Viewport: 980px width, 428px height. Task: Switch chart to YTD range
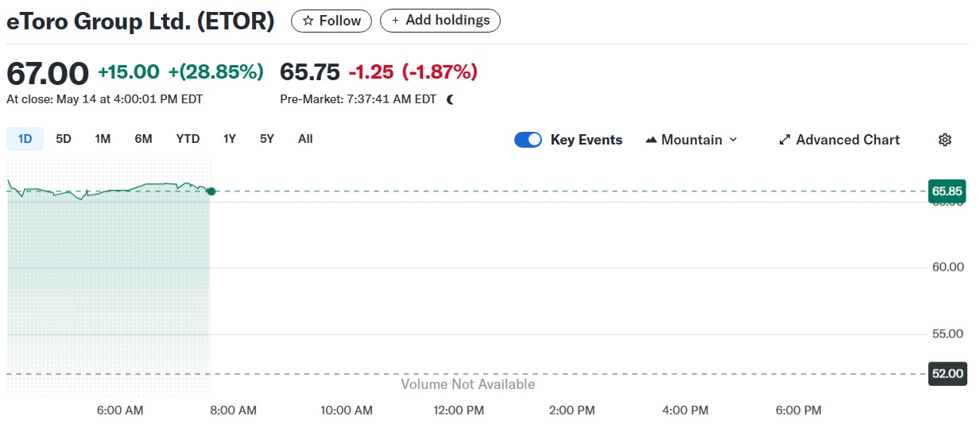(x=188, y=139)
